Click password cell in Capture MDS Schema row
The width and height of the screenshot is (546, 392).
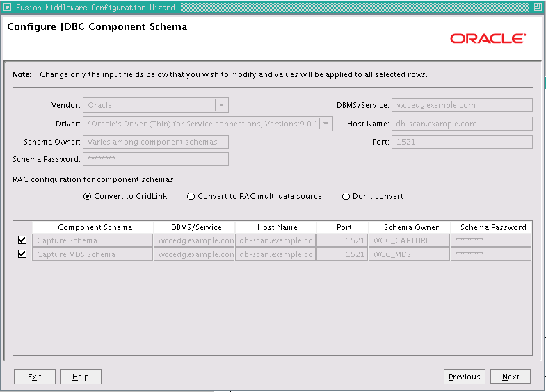point(491,254)
